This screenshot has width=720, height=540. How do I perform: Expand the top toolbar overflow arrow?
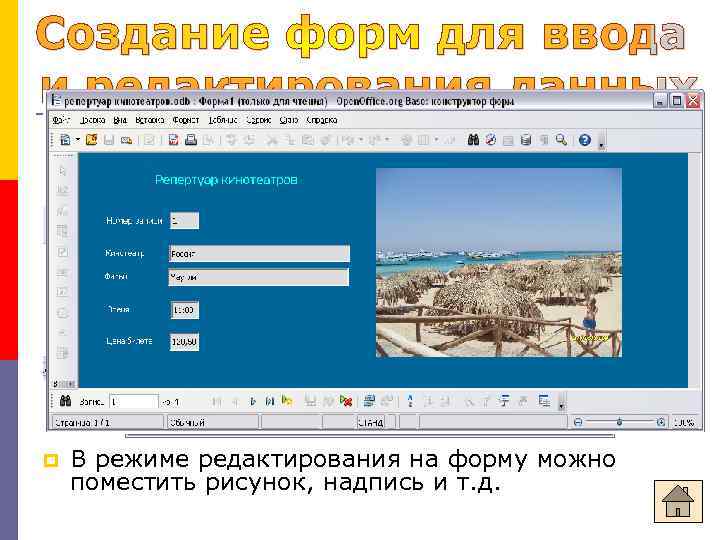tap(601, 145)
